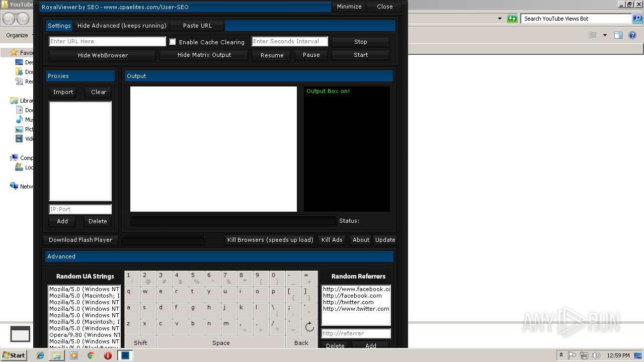Screen dimensions: 644x362
Task: Click Hide Advanced (keeps running)
Action: pos(122,26)
